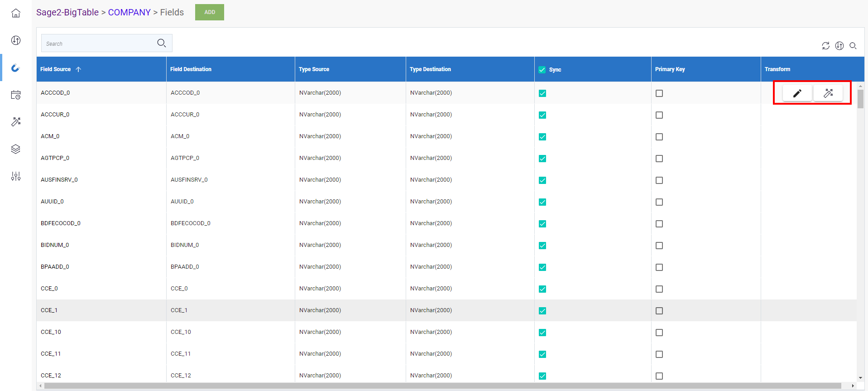Click the refresh icon above the table
868x391 pixels.
coord(825,46)
